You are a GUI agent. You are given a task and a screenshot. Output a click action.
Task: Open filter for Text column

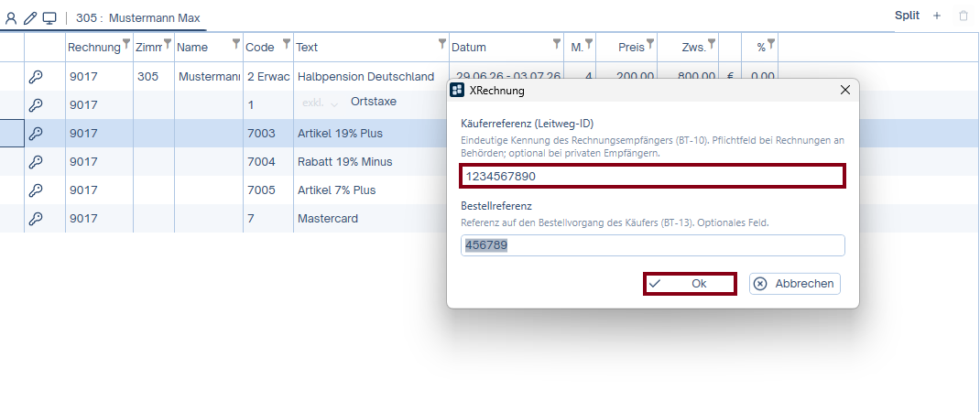[x=442, y=43]
